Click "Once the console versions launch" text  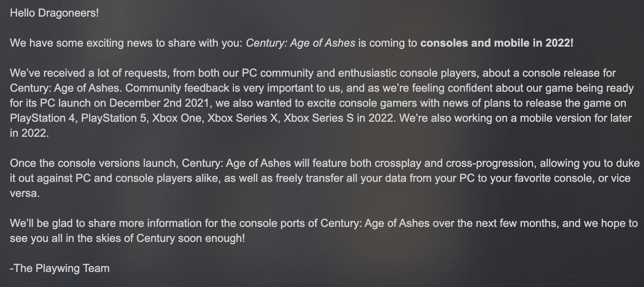(94, 163)
